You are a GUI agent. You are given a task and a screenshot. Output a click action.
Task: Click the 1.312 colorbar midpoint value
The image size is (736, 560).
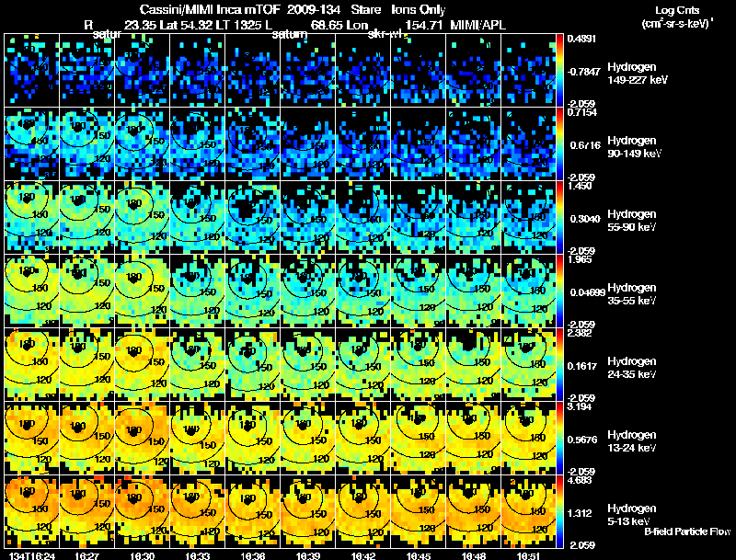point(581,513)
